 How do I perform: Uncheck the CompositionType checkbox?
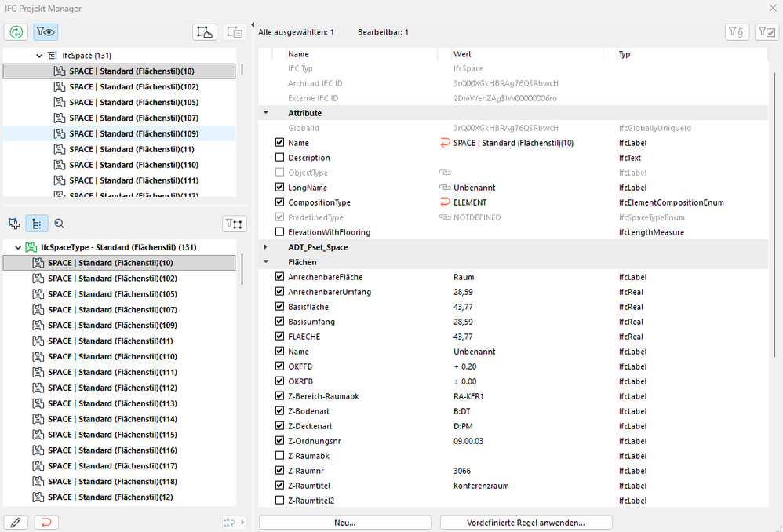point(279,202)
